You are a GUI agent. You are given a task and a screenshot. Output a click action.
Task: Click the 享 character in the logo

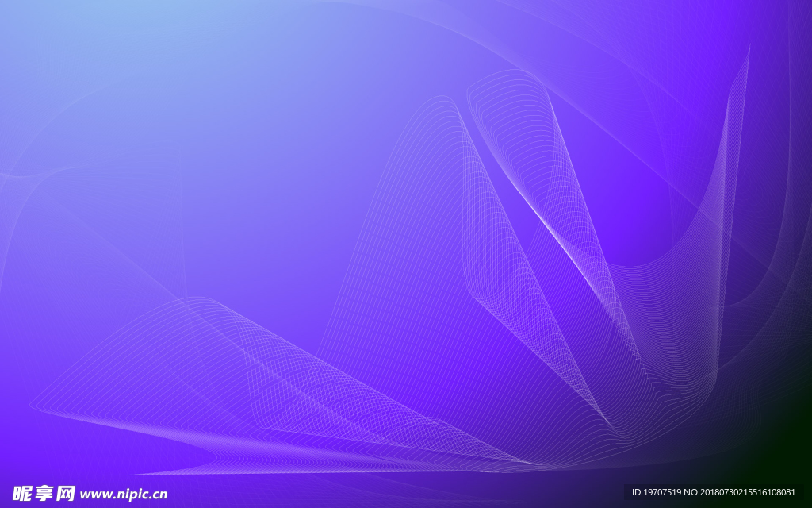coord(44,494)
